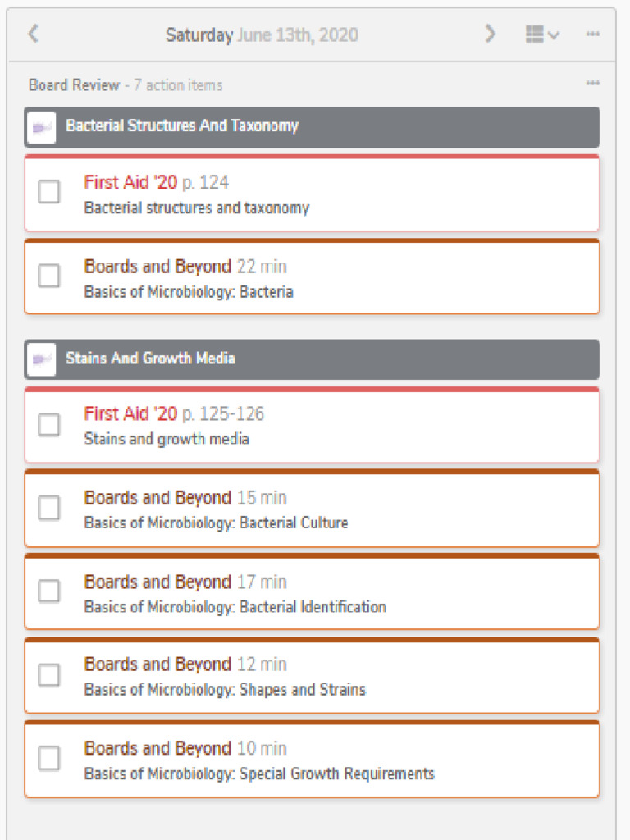This screenshot has height=840, width=630.
Task: Click Bacterial Structures And Taxonomy topic icon
Action: pos(41,127)
